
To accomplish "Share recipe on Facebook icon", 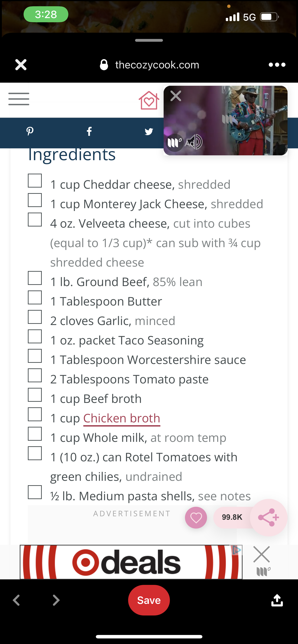I will pyautogui.click(x=89, y=131).
